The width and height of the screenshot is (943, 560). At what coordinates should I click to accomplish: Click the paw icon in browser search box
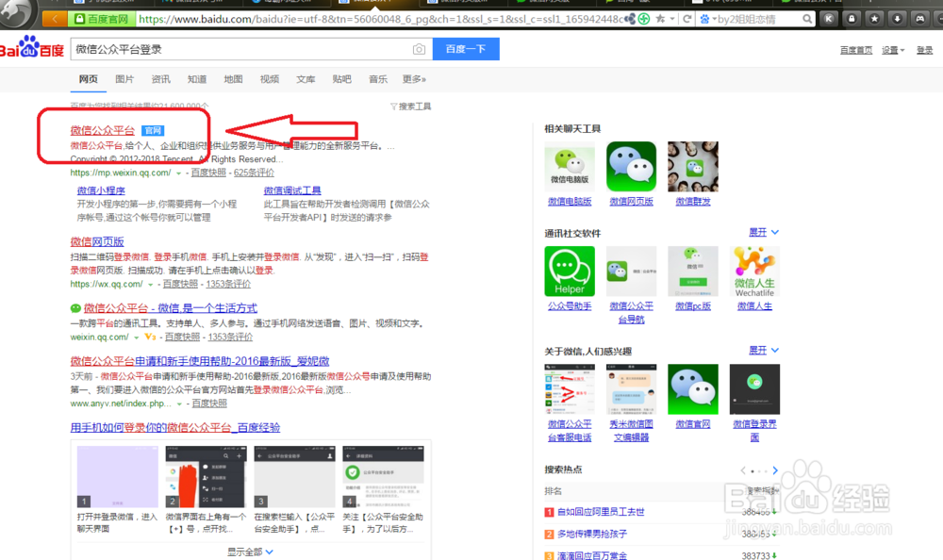704,19
